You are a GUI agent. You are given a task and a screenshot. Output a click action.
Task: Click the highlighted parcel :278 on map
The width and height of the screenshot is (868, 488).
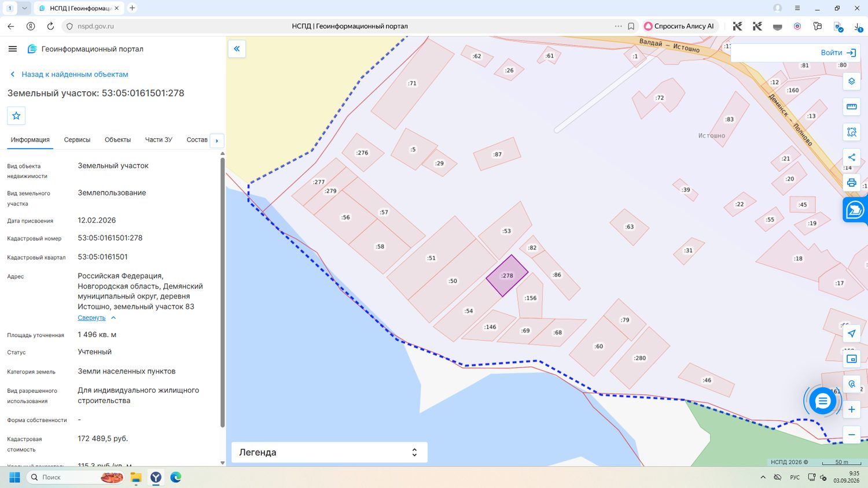pos(507,276)
